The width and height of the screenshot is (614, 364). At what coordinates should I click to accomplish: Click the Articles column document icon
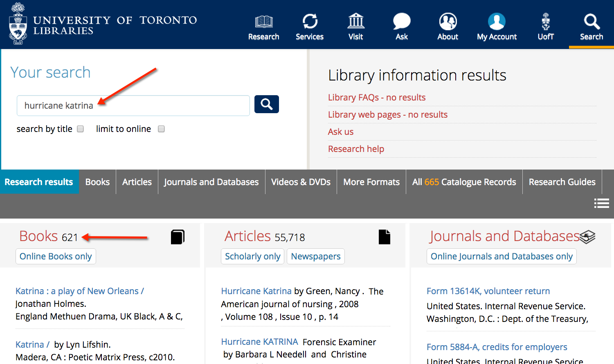tap(385, 237)
